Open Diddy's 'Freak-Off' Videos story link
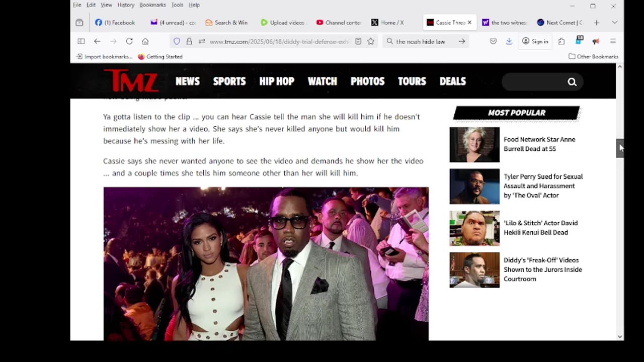Viewport: 644px width, 362px height. (x=543, y=269)
